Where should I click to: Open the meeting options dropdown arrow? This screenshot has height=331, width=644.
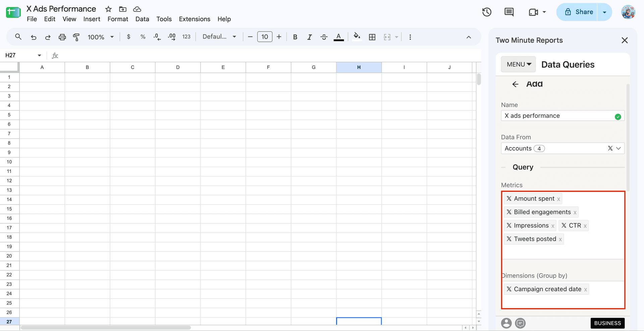[x=544, y=12]
